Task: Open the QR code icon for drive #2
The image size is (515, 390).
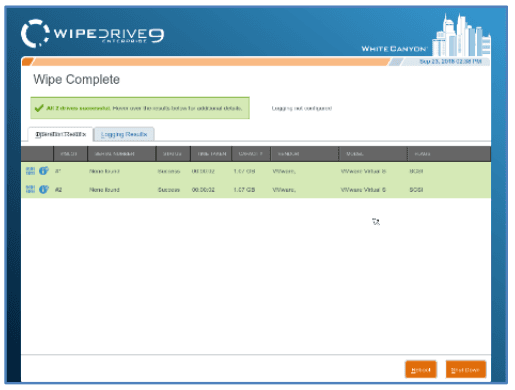Action: (30, 189)
